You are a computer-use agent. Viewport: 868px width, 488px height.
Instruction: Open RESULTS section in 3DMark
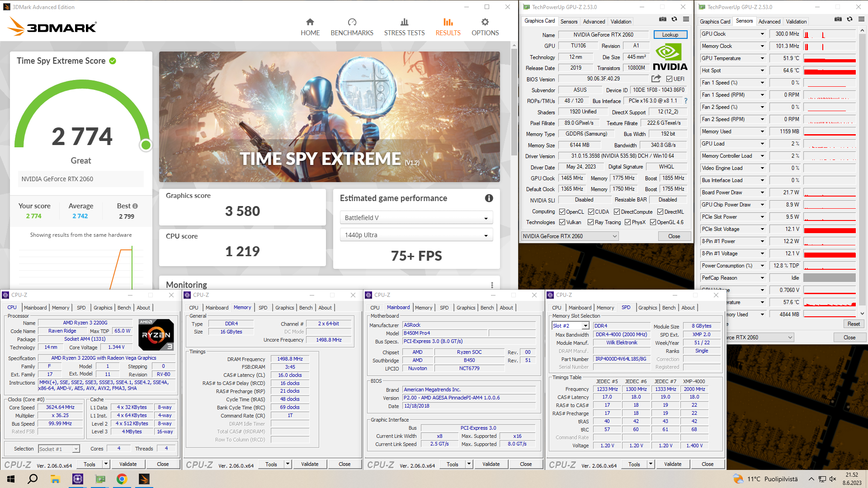[448, 28]
